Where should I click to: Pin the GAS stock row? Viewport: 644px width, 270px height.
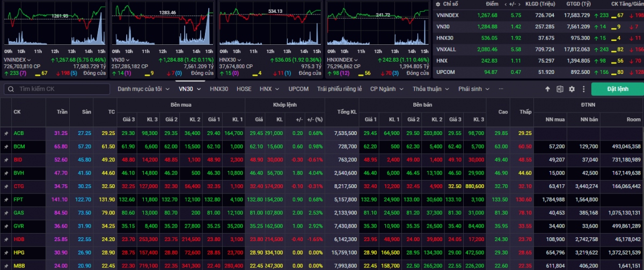6,212
